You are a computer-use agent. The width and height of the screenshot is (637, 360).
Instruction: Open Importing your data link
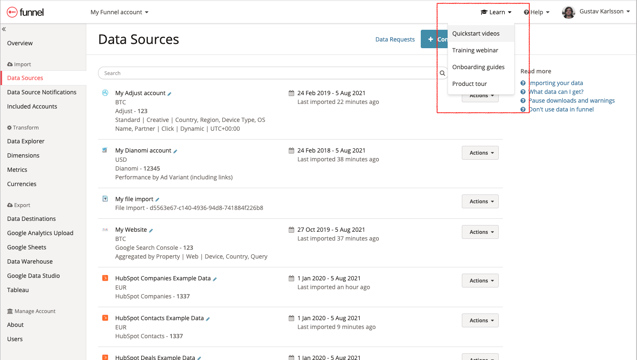(556, 83)
